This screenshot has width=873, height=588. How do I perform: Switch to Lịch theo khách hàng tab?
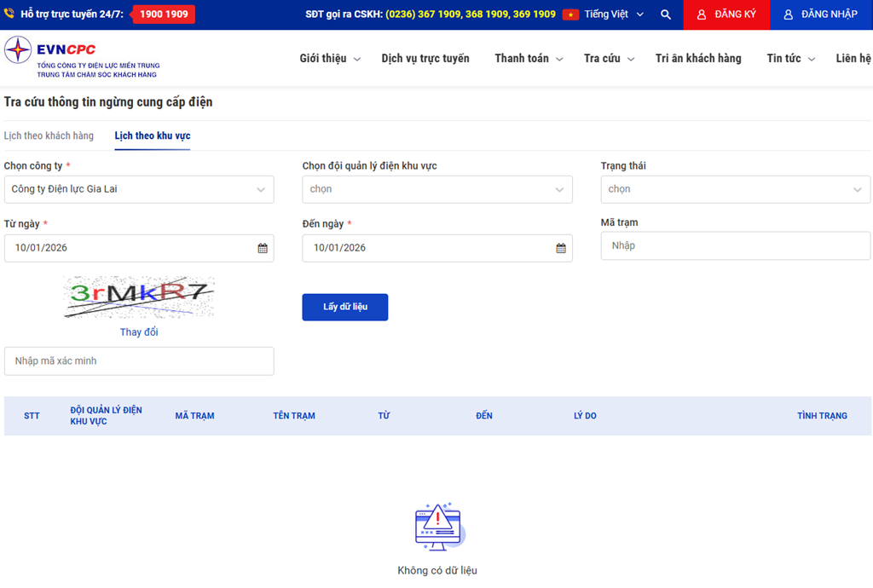(x=49, y=135)
